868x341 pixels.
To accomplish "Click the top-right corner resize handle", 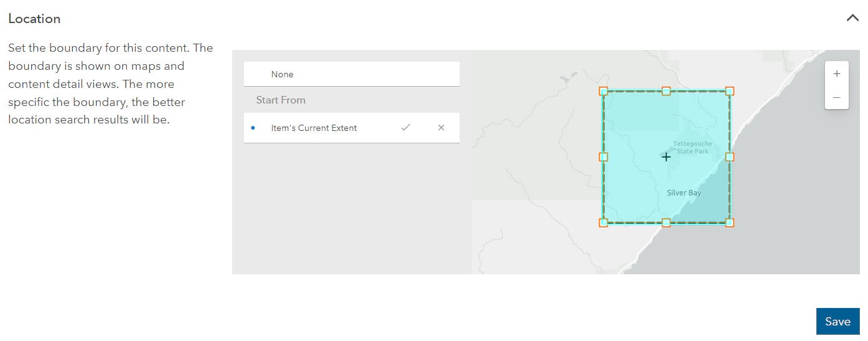I will click(x=730, y=91).
